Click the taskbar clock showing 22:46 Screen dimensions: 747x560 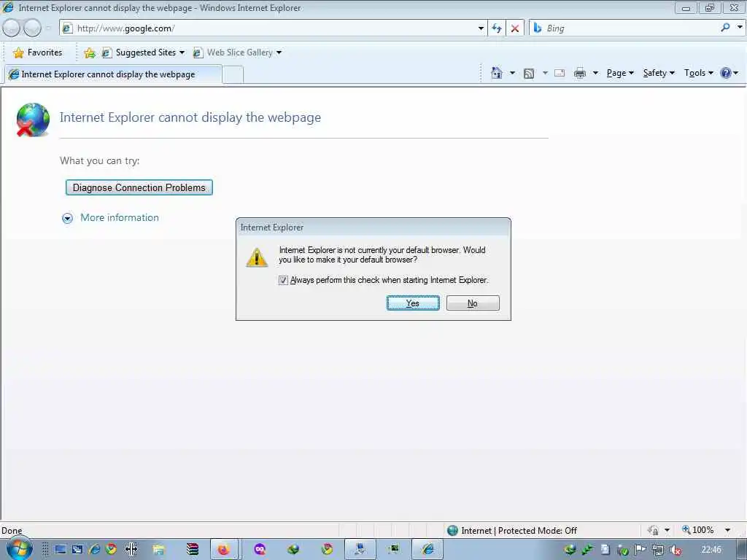coord(711,550)
